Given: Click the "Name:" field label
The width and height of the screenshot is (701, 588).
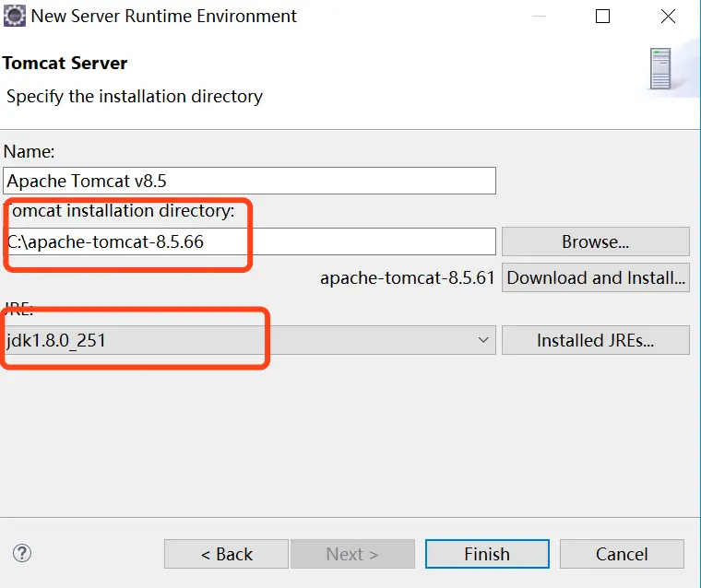Looking at the screenshot, I should pyautogui.click(x=30, y=151).
